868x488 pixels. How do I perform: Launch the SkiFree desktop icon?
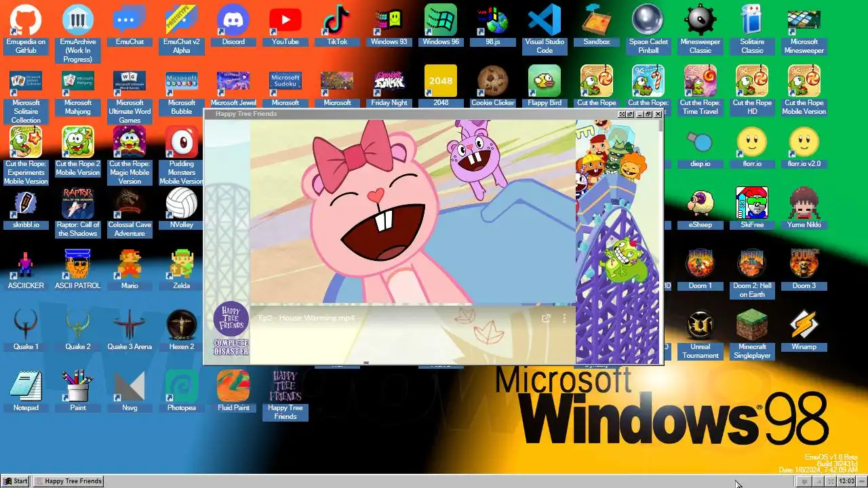[752, 208]
